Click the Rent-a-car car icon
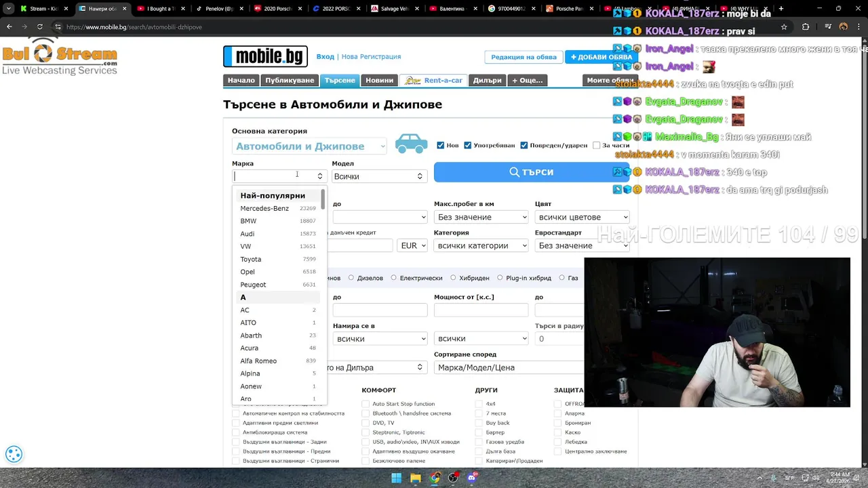 coord(412,80)
